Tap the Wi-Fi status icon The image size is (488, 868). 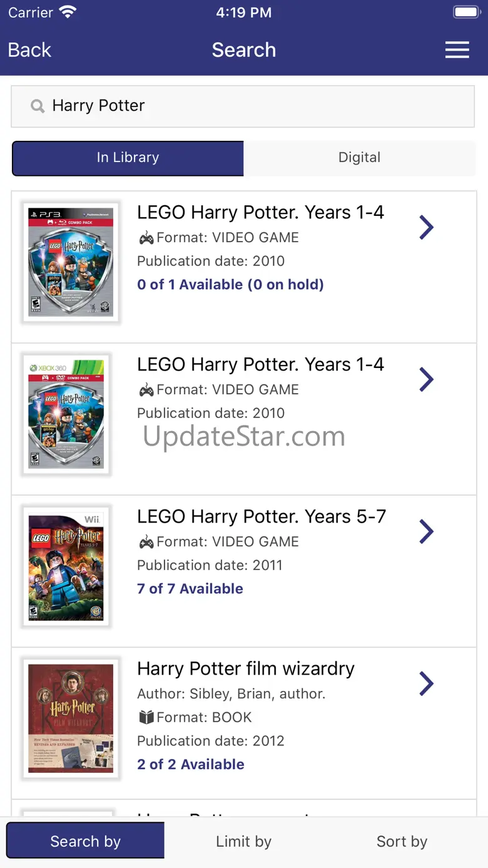[x=68, y=12]
